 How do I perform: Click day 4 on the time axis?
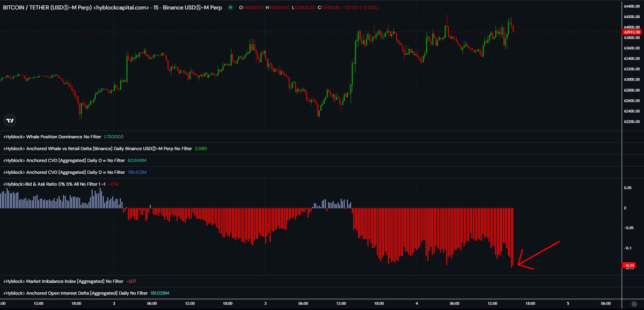[x=416, y=304]
